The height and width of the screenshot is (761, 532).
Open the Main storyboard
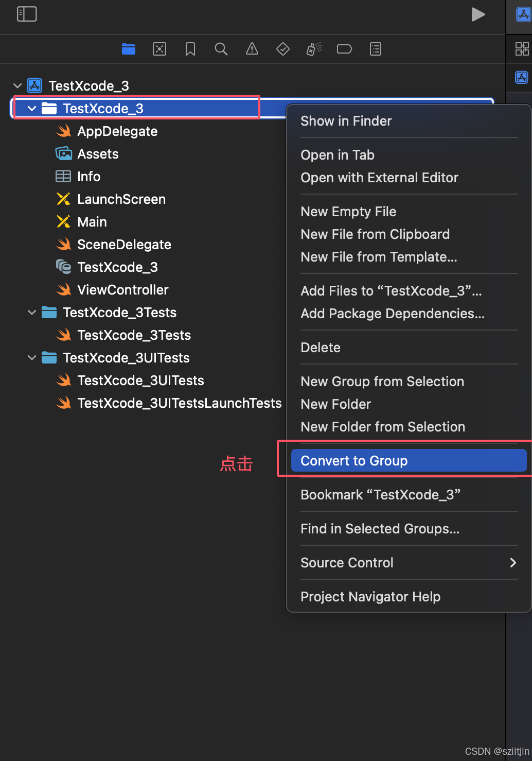point(92,221)
